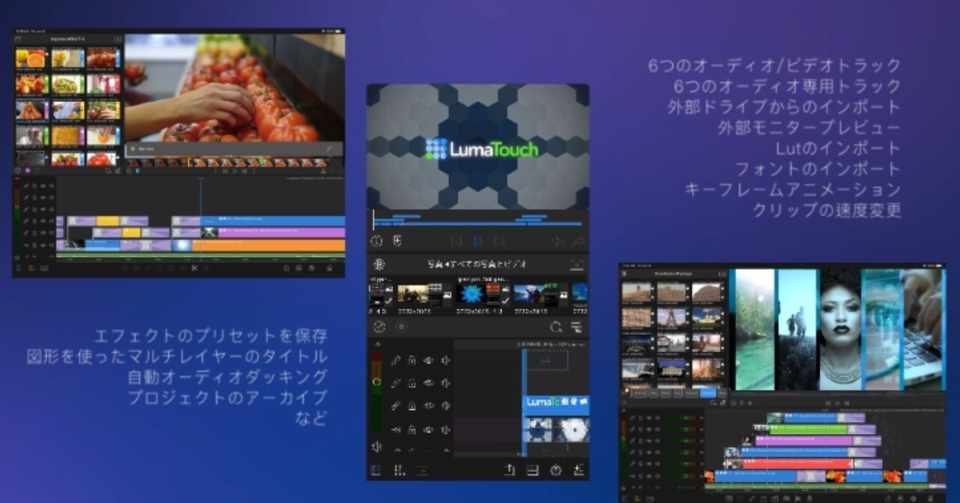The image size is (960, 503).
Task: Open the export share icon in phone toolbar
Action: pos(509,470)
